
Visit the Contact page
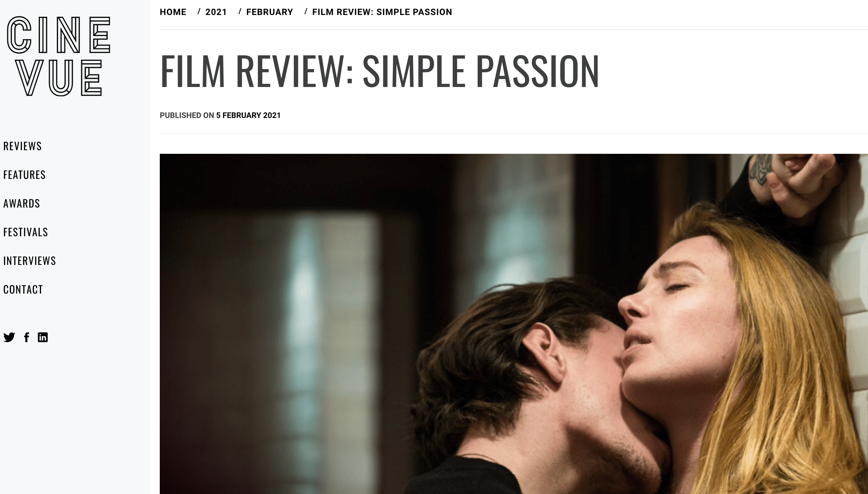pyautogui.click(x=23, y=289)
